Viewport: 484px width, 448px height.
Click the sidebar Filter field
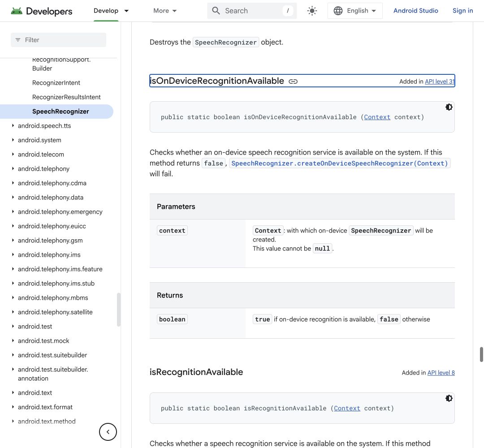point(58,40)
